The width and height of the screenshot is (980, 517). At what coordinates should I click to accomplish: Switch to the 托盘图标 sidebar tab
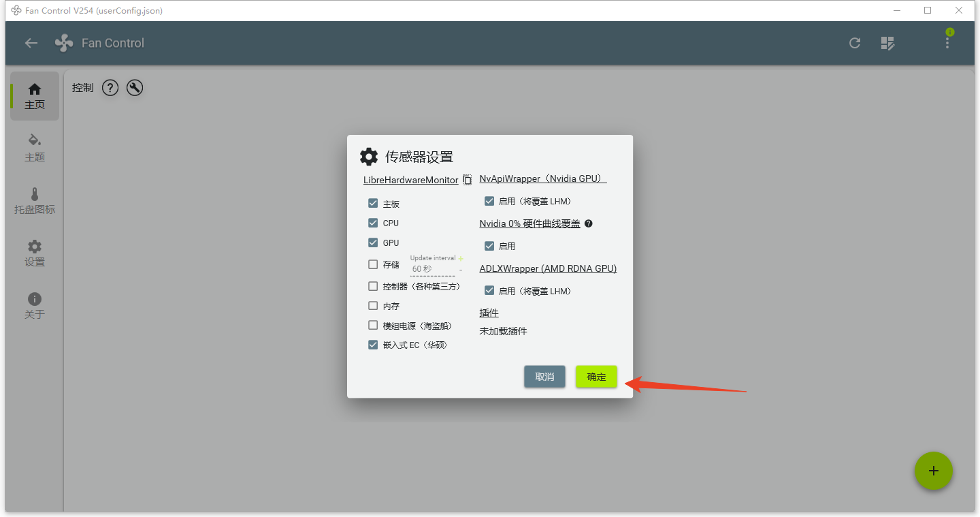coord(35,200)
